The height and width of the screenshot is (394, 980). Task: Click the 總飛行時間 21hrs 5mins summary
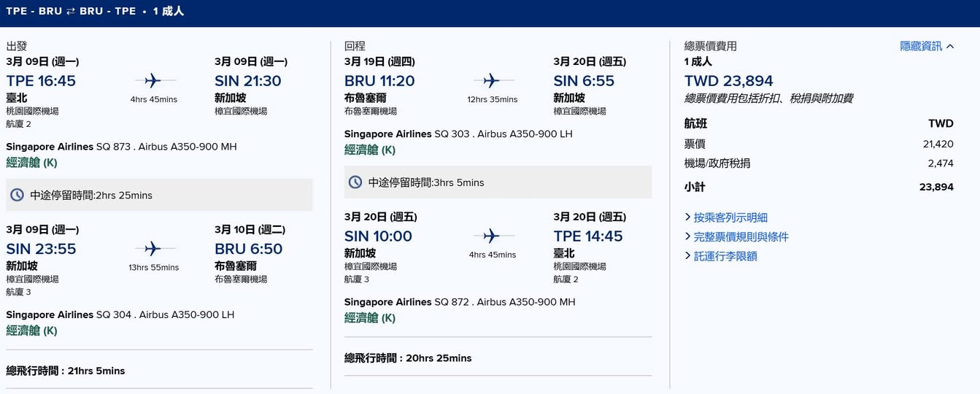click(x=66, y=371)
